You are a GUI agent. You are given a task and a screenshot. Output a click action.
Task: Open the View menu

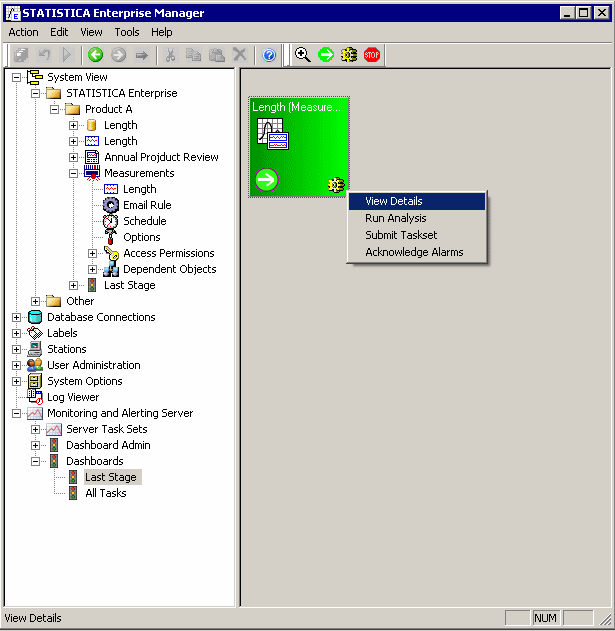pos(91,32)
